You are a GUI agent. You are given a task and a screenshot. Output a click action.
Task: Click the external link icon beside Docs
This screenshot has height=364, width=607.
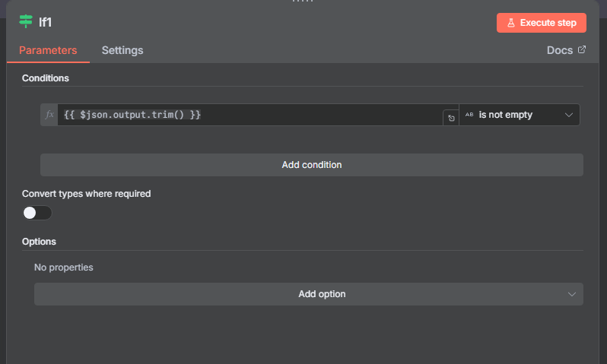click(x=582, y=50)
